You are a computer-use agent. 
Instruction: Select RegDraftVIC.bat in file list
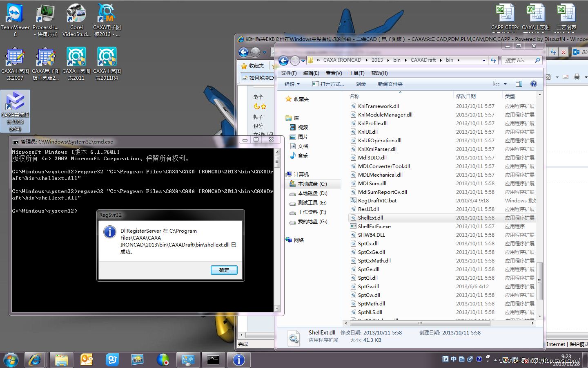(x=377, y=200)
